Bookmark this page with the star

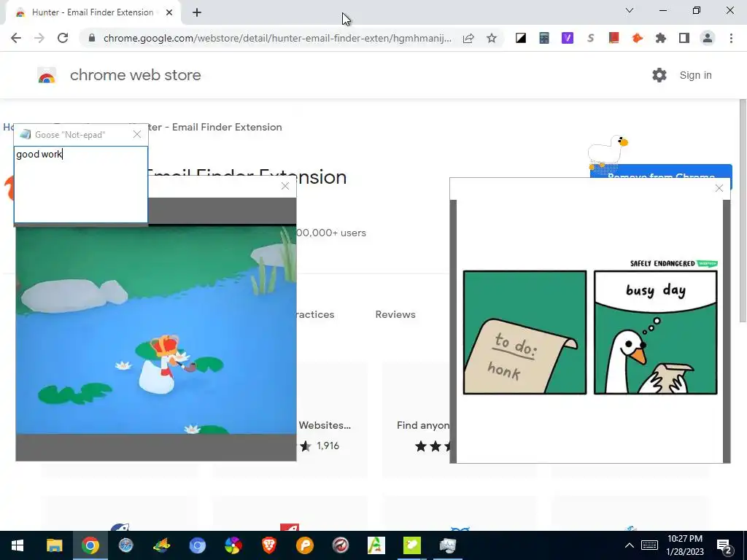click(x=492, y=38)
